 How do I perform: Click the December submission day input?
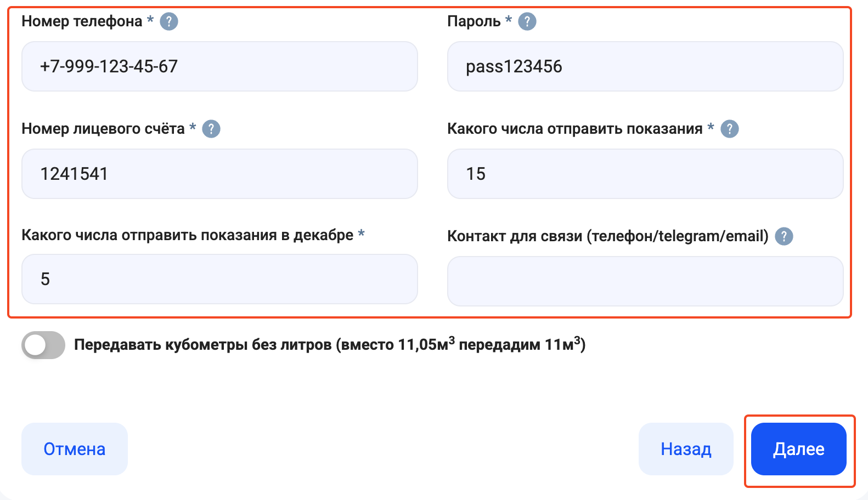pyautogui.click(x=219, y=279)
